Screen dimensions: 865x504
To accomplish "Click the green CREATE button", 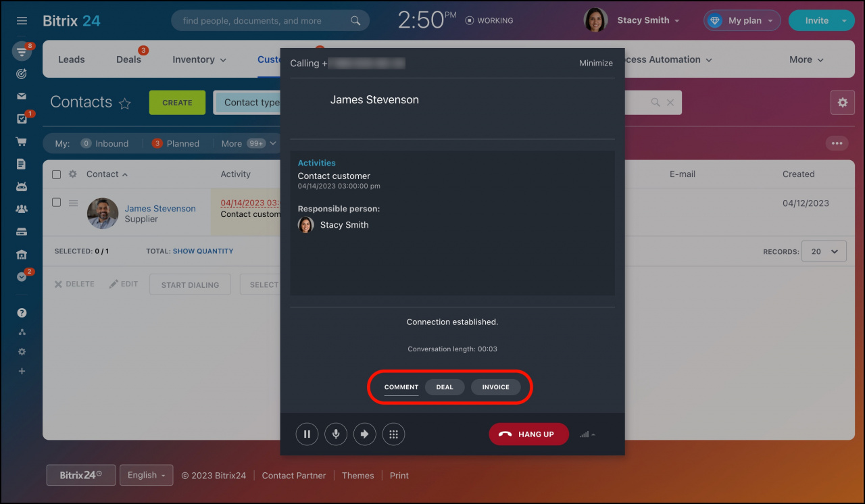I will pos(177,103).
